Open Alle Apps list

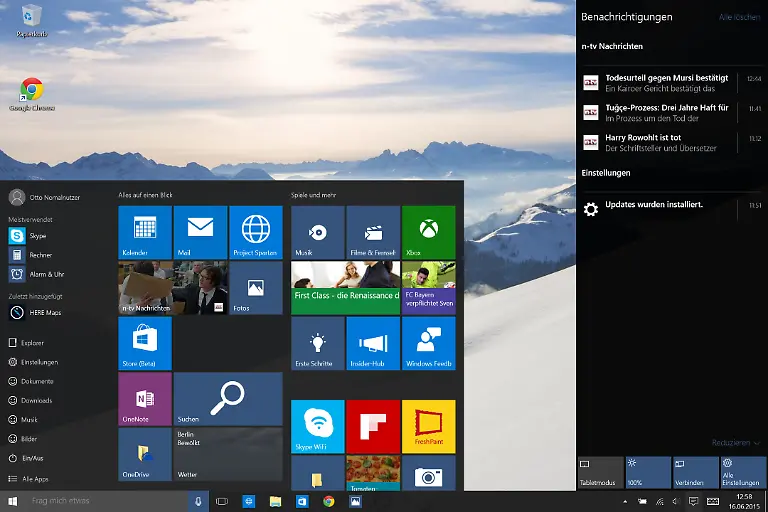click(x=28, y=479)
